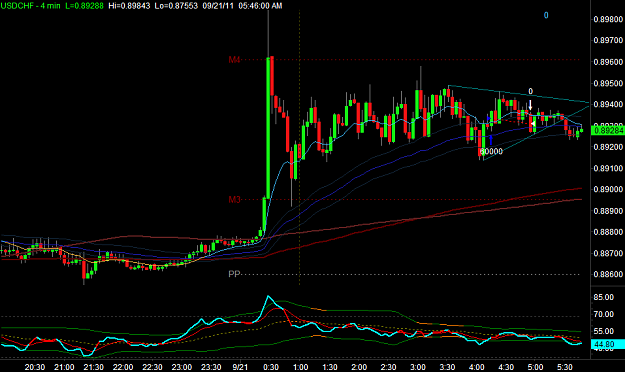This screenshot has height=372, width=625.
Task: Select the 21:30 time axis label
Action: (x=93, y=367)
